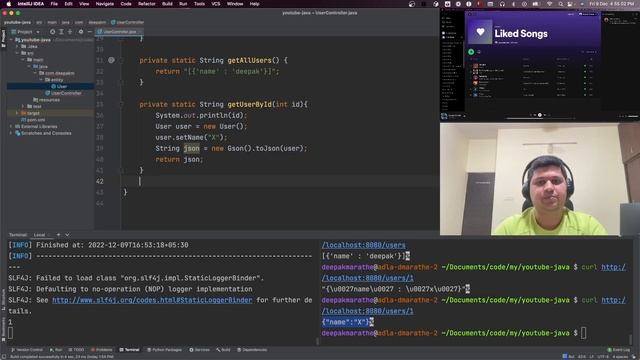The image size is (640, 360).
Task: Expand the target folder
Action: pyautogui.click(x=17, y=113)
